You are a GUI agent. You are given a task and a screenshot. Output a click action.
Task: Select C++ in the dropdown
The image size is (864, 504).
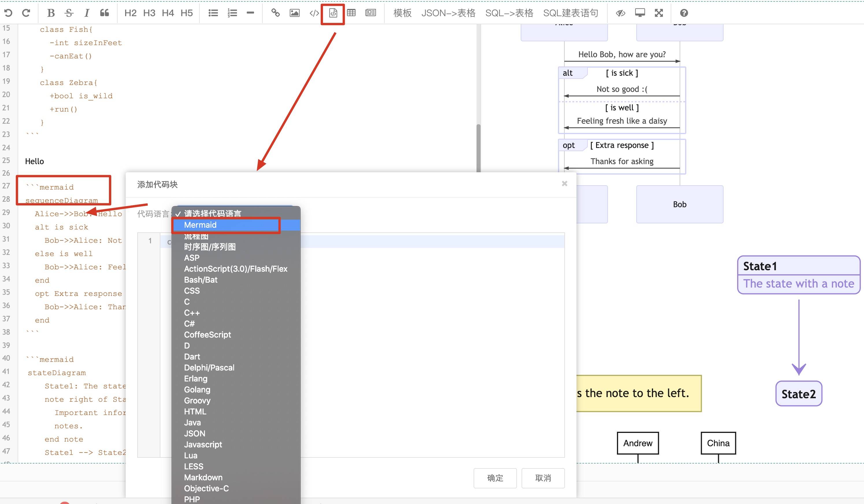(x=236, y=313)
